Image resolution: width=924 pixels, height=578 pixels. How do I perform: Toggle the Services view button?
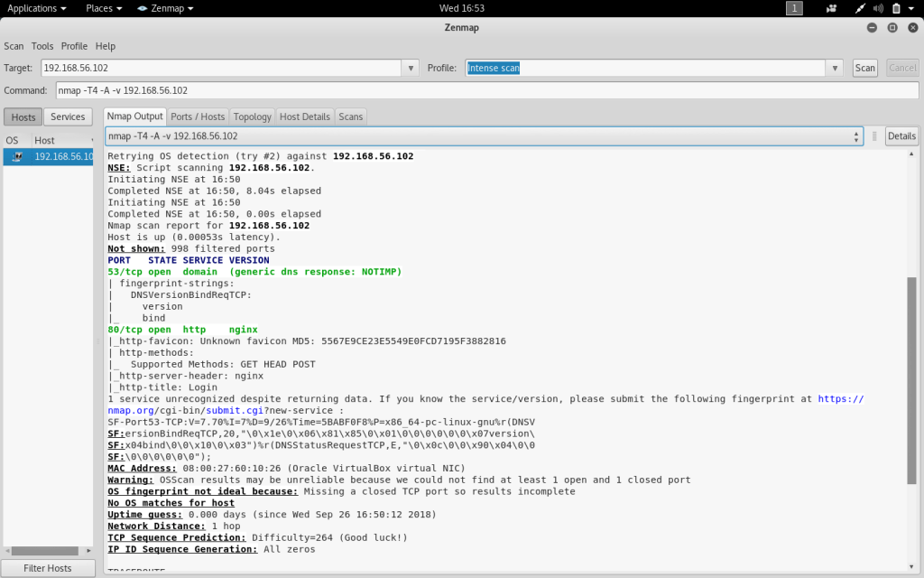[x=68, y=117]
